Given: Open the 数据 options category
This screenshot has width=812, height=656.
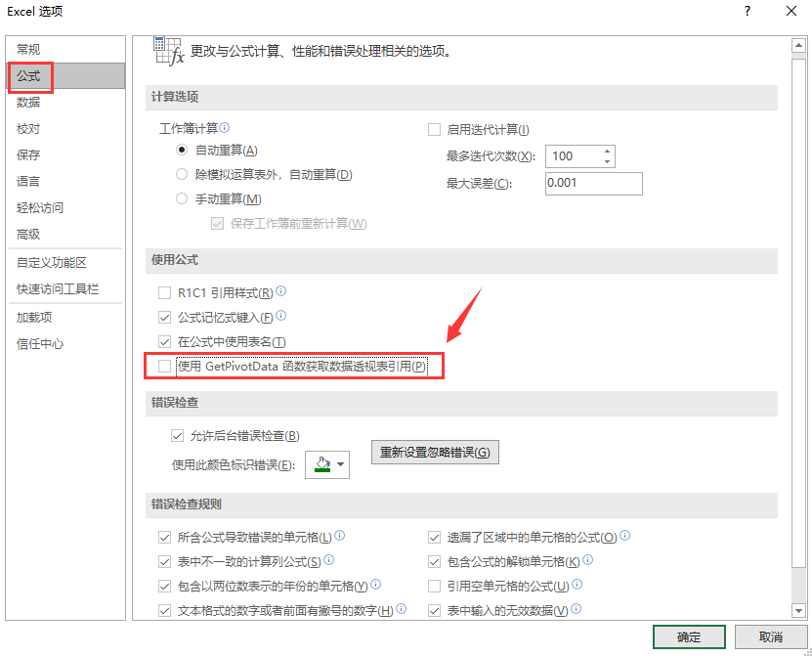Looking at the screenshot, I should pyautogui.click(x=65, y=102).
